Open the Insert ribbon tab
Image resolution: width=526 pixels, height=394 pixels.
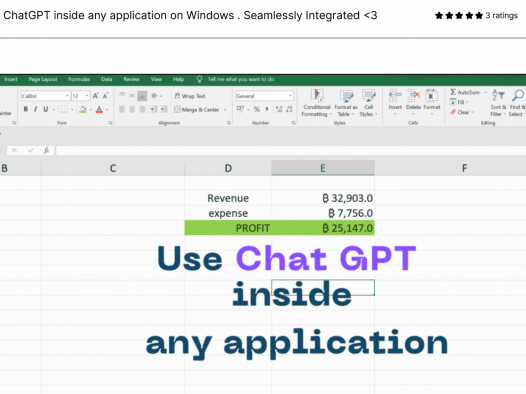(x=11, y=79)
